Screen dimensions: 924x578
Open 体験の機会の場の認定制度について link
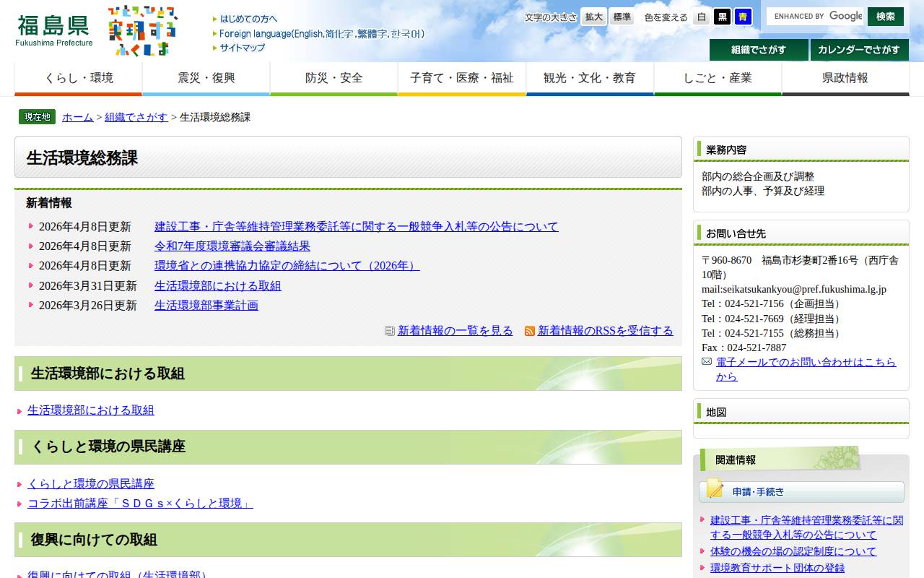tap(793, 551)
